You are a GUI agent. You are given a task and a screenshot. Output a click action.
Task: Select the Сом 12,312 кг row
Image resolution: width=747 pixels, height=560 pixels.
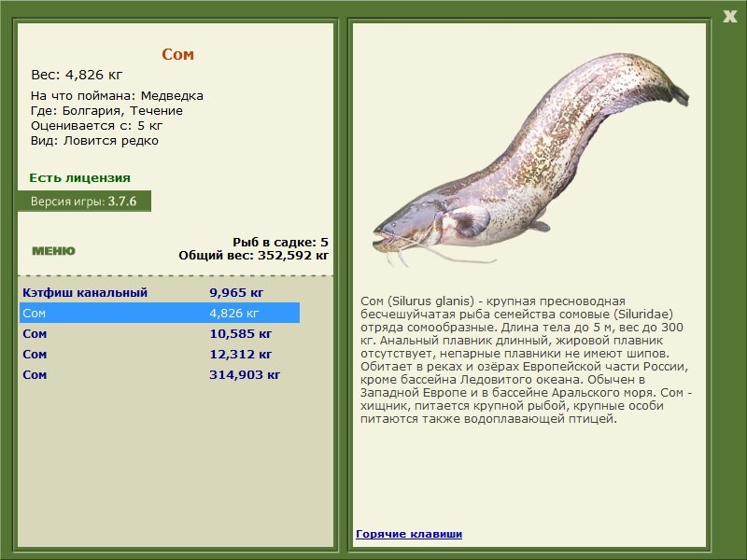pos(160,354)
